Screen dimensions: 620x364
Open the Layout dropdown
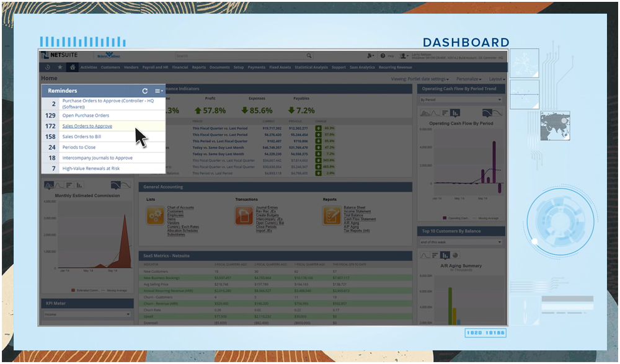coord(497,79)
